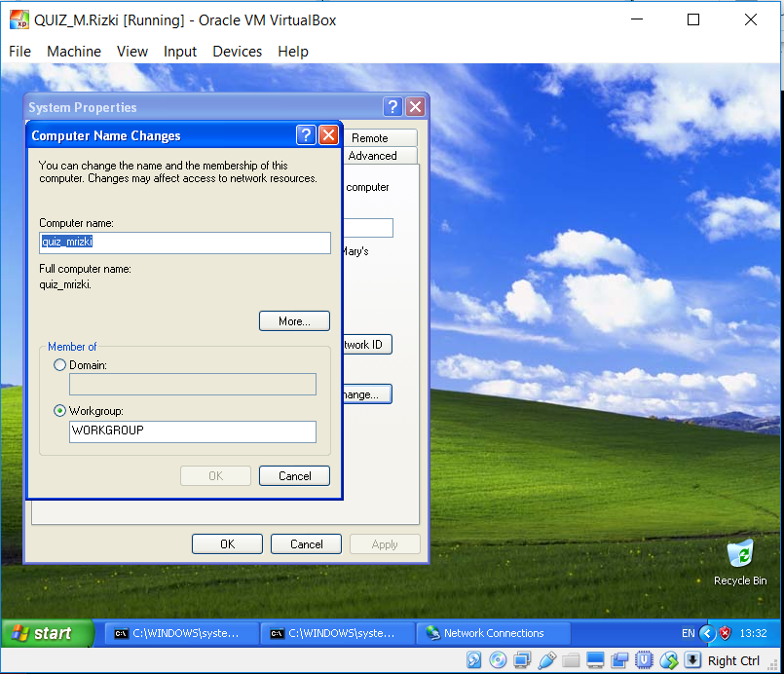
Task: Open the shared folders status icon
Action: click(x=572, y=659)
